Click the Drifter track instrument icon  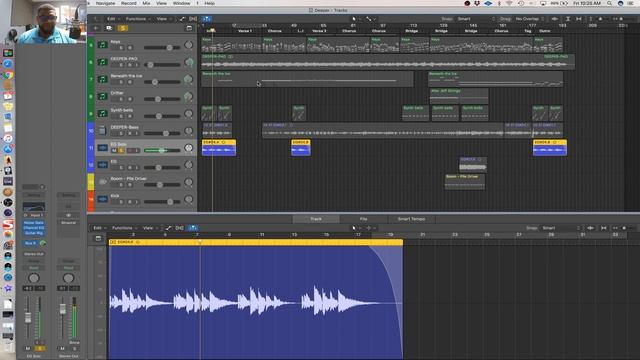pyautogui.click(x=102, y=96)
